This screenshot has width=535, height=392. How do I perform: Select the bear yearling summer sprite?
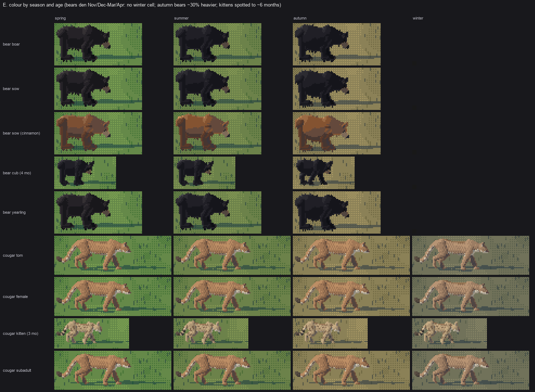tap(217, 212)
